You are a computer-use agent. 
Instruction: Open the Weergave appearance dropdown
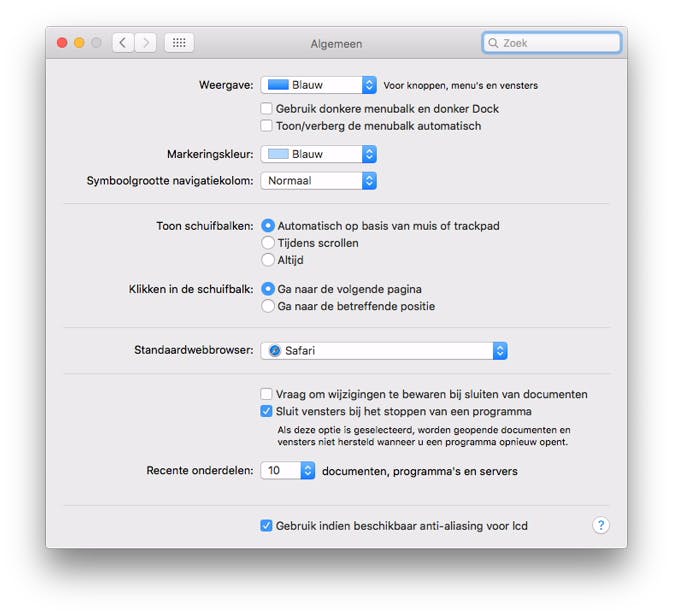click(x=318, y=85)
